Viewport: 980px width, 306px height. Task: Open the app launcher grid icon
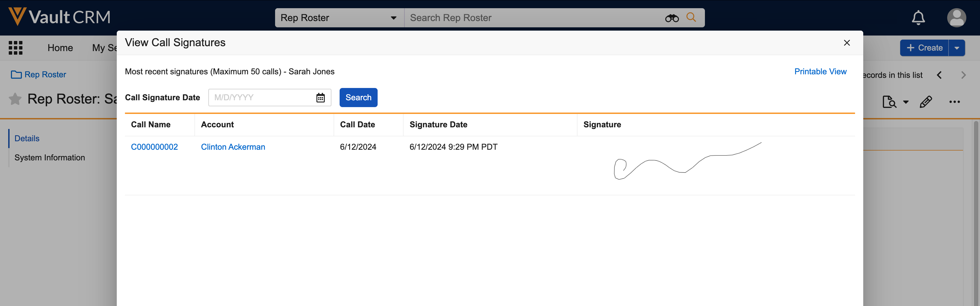[16, 48]
